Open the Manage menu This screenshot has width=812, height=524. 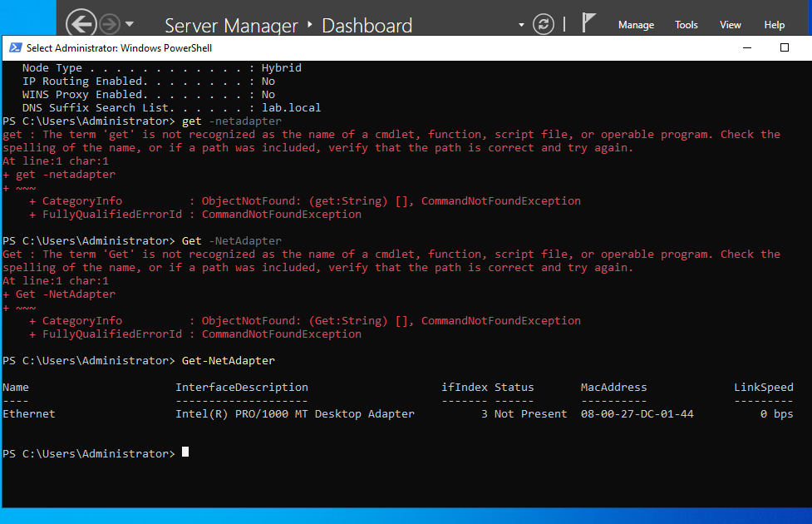click(636, 25)
